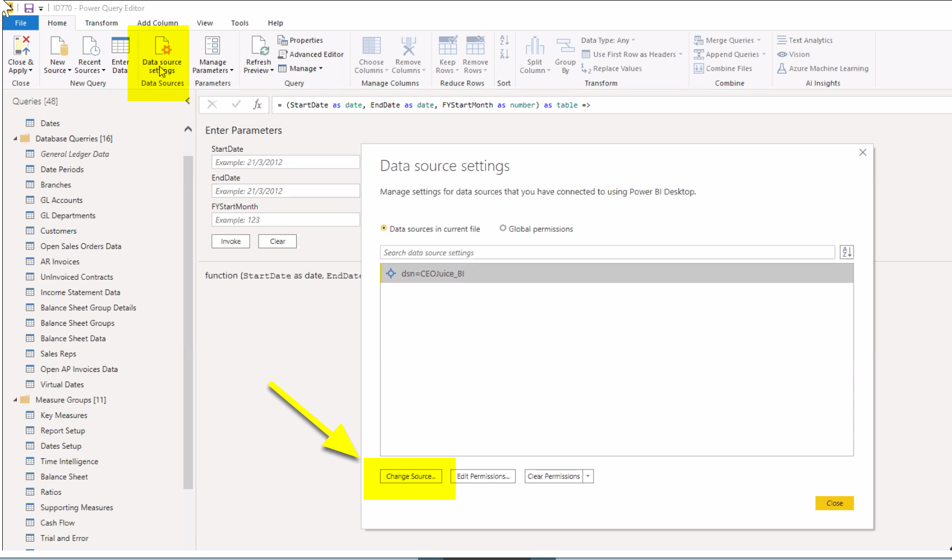Click the Invoke button

230,242
